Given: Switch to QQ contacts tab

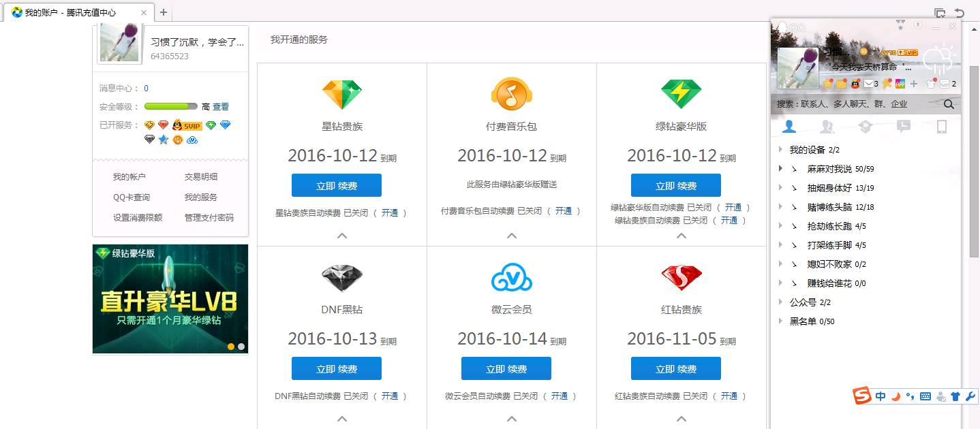Looking at the screenshot, I should [x=789, y=126].
